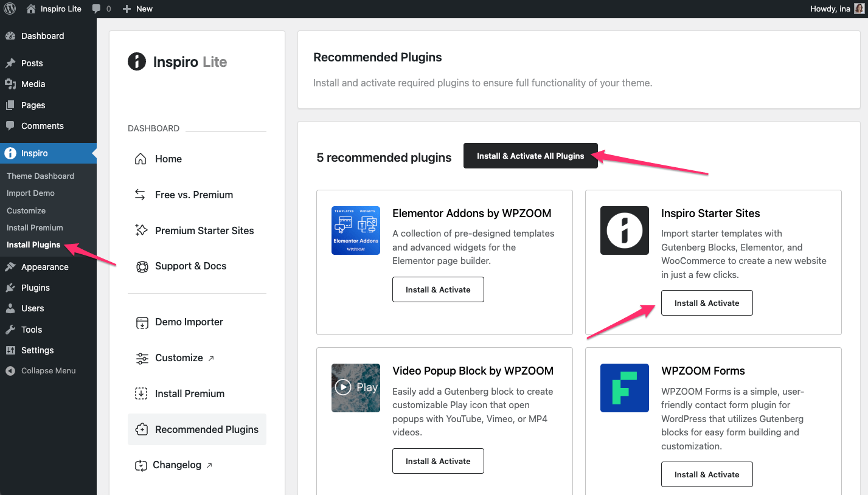Open the New content menu in admin bar
The image size is (868, 495).
137,9
